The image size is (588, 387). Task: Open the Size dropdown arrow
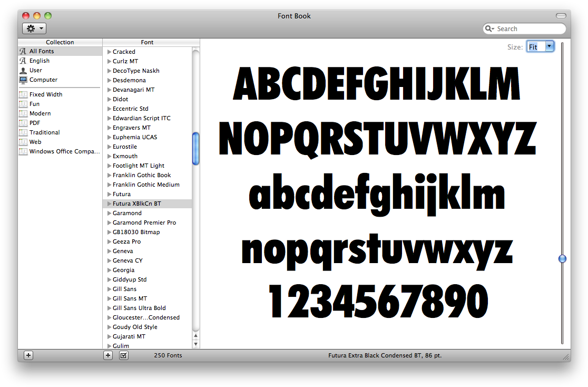click(550, 46)
